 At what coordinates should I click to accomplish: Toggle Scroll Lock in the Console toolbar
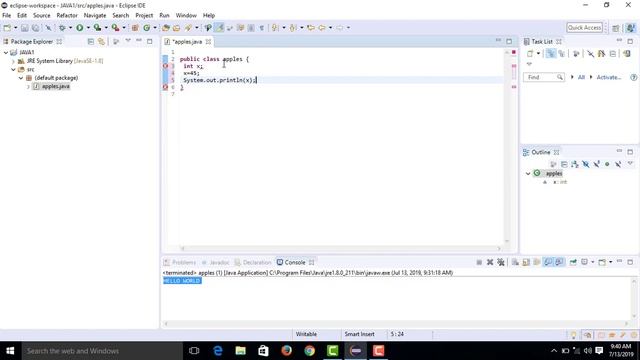[x=526, y=262]
